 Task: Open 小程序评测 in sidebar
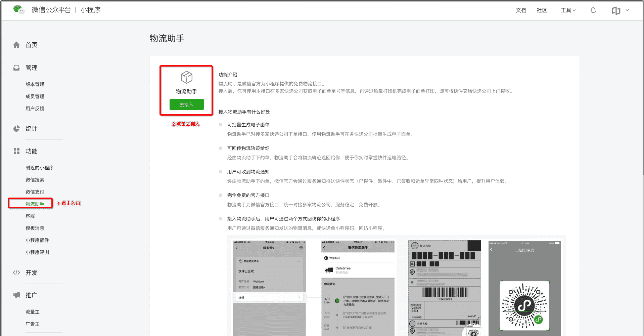point(37,252)
